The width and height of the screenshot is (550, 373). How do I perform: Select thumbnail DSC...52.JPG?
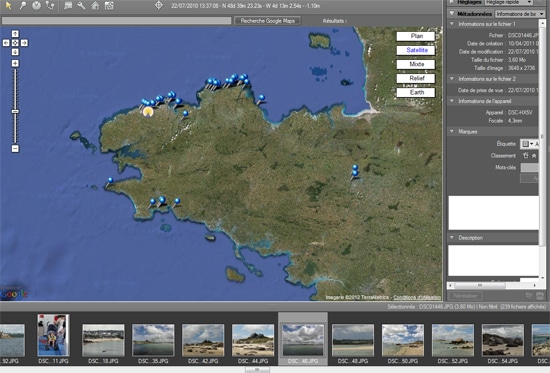(x=453, y=340)
